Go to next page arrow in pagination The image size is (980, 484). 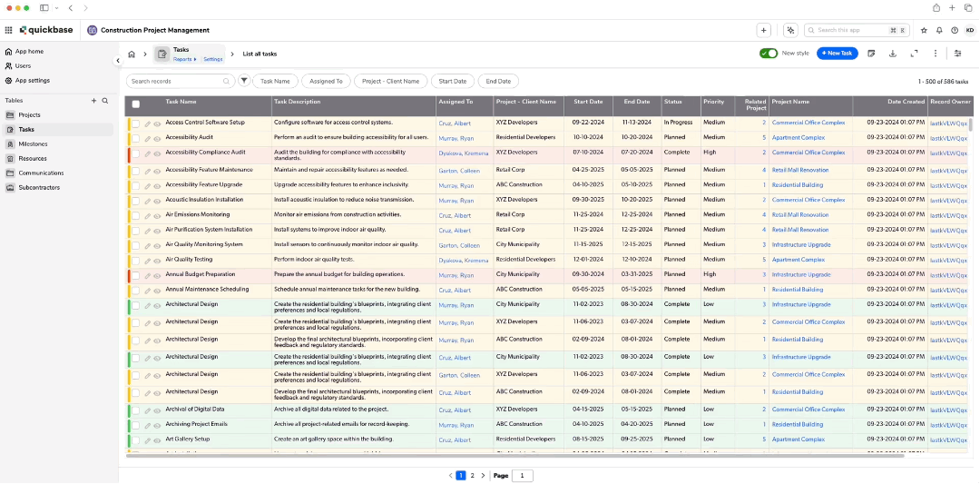(483, 476)
